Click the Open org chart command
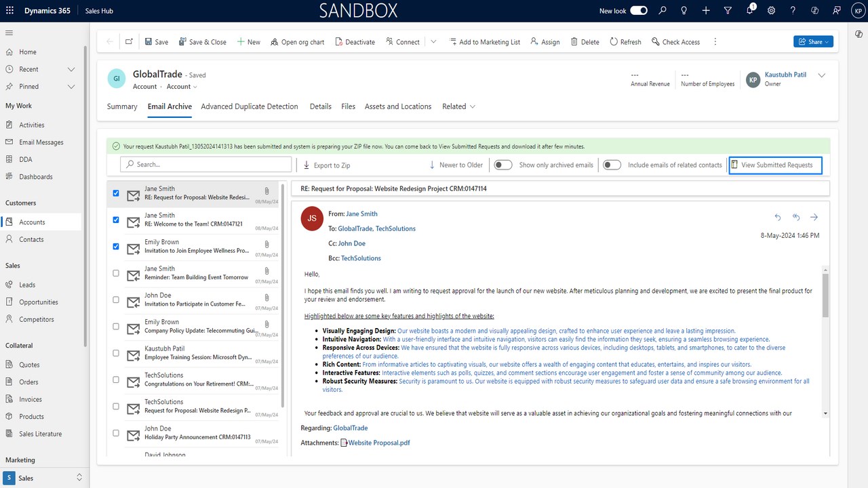The width and height of the screenshot is (868, 488). pos(297,41)
